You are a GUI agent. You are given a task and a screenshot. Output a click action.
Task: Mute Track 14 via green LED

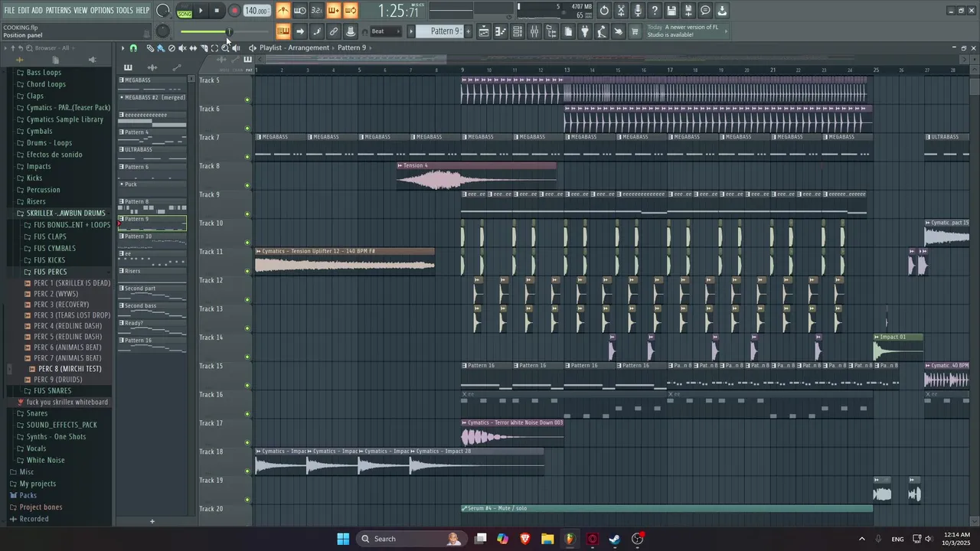pos(247,357)
